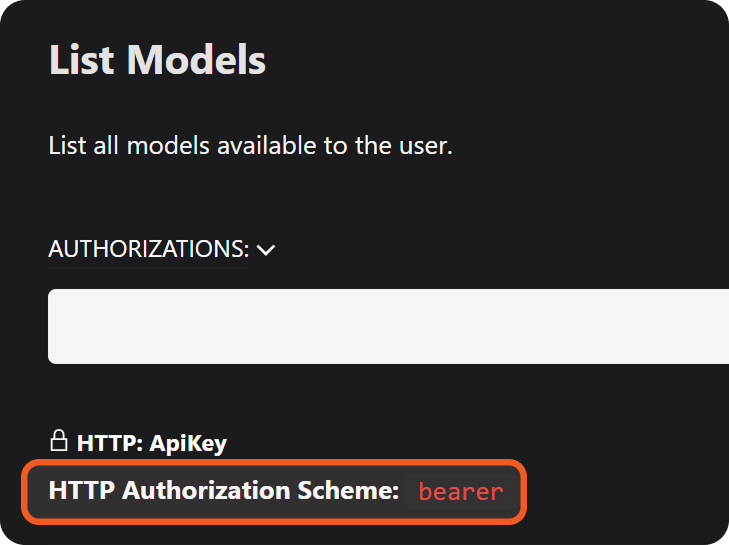Click the HTTP: ApiKey security label

pyautogui.click(x=152, y=443)
